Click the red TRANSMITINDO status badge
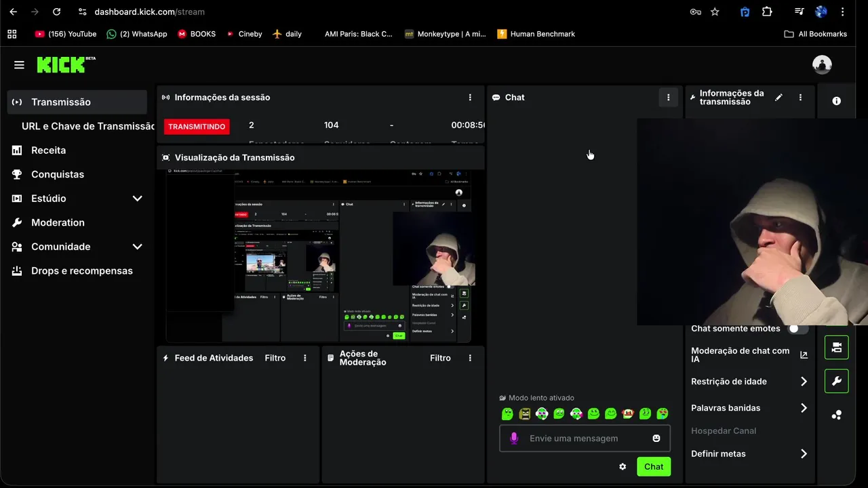868x488 pixels. tap(197, 127)
